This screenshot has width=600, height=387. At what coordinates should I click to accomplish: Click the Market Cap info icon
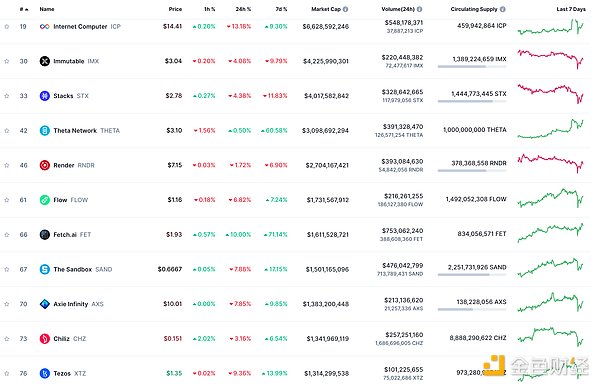point(346,9)
